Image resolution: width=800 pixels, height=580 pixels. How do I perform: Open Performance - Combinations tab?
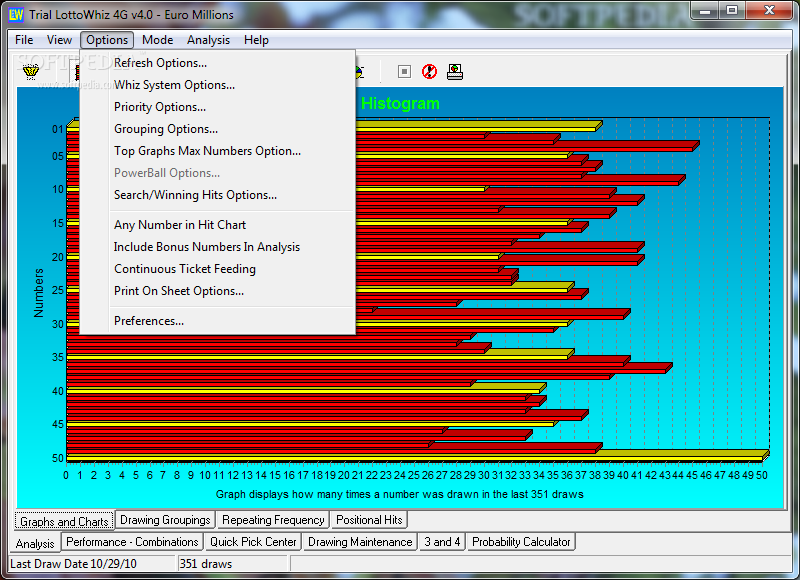click(x=132, y=542)
